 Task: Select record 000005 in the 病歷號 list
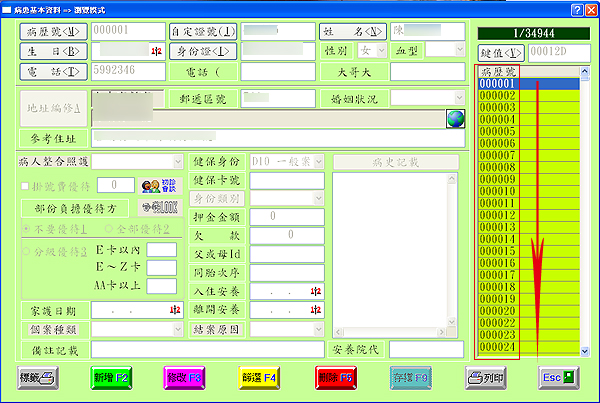(x=498, y=131)
